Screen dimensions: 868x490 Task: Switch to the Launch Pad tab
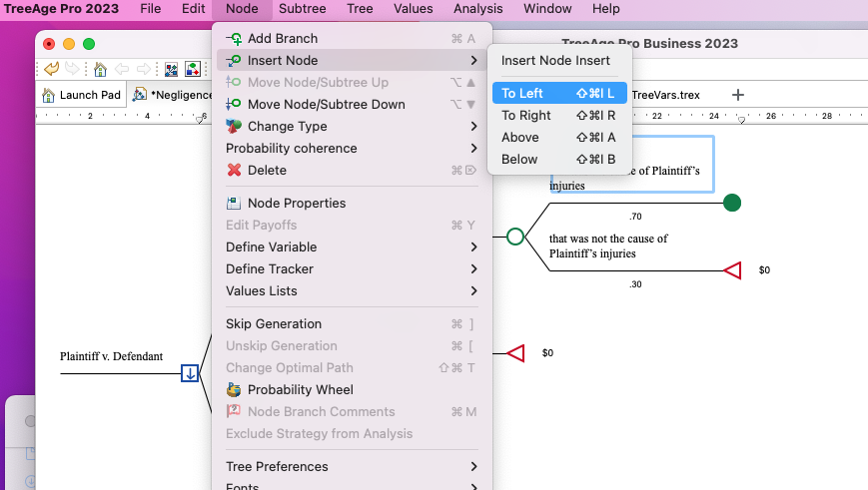tap(81, 95)
